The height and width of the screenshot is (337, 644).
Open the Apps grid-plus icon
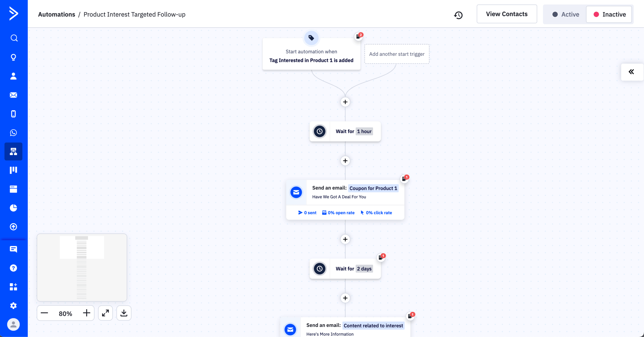click(14, 287)
